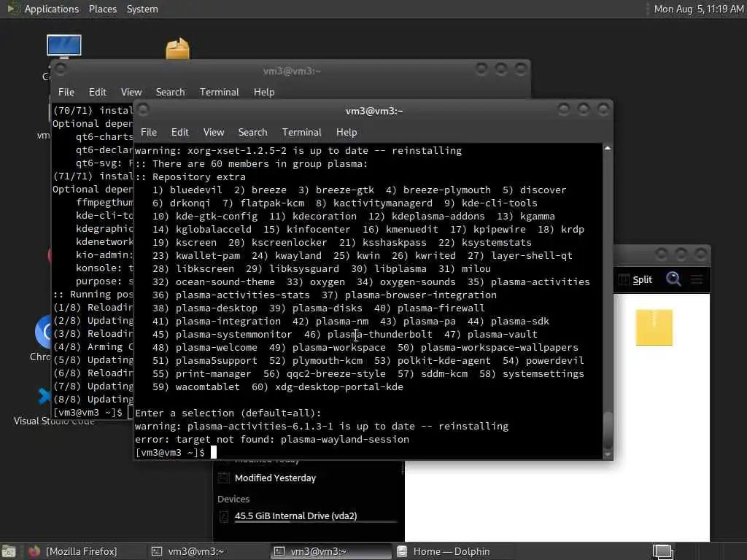Open Terminal menu in back terminal
The width and height of the screenshot is (747, 560).
[x=219, y=92]
